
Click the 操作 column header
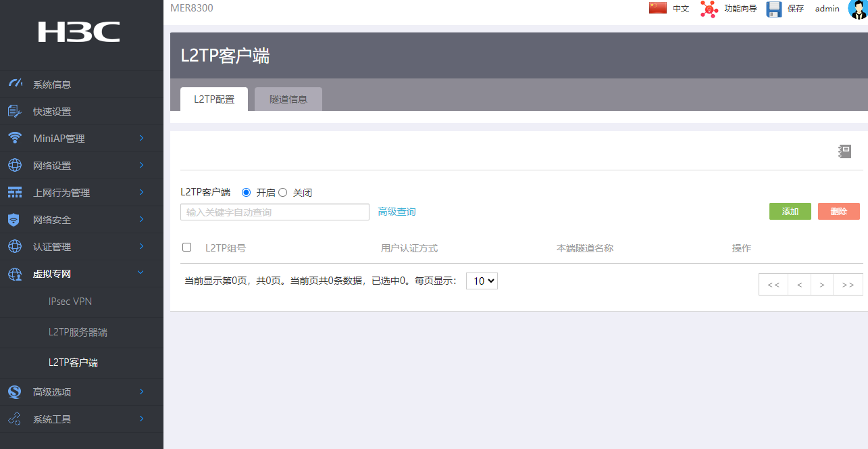(x=742, y=248)
